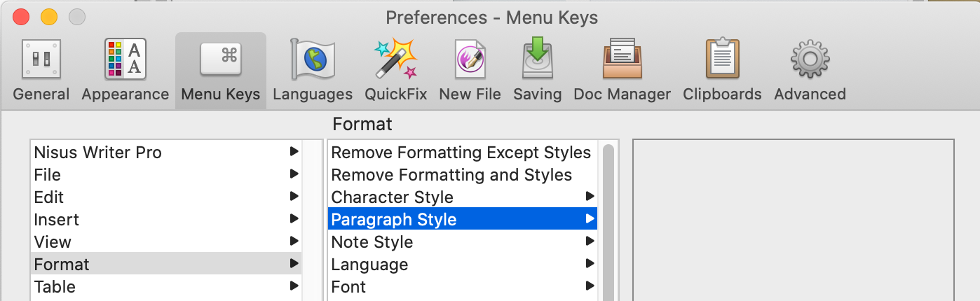
Task: Select the Menu Keys toolbar tab
Action: 220,70
